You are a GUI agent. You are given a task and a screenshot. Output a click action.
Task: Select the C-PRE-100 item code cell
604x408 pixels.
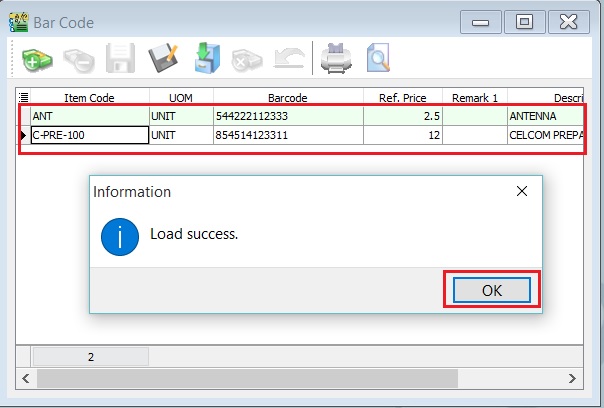89,135
